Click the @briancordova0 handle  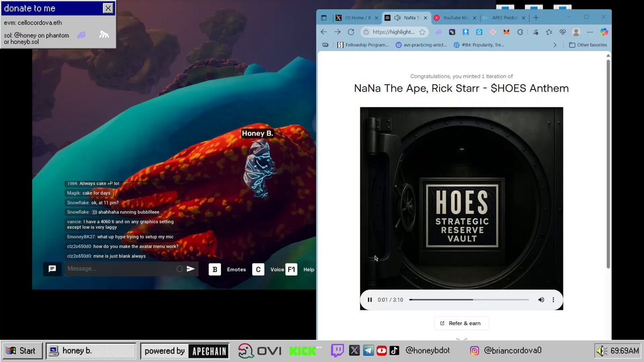(513, 351)
